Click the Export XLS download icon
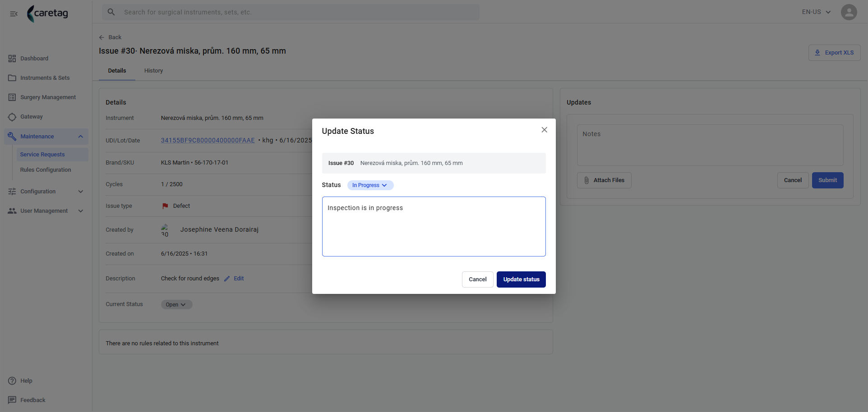The height and width of the screenshot is (412, 868). tap(817, 53)
